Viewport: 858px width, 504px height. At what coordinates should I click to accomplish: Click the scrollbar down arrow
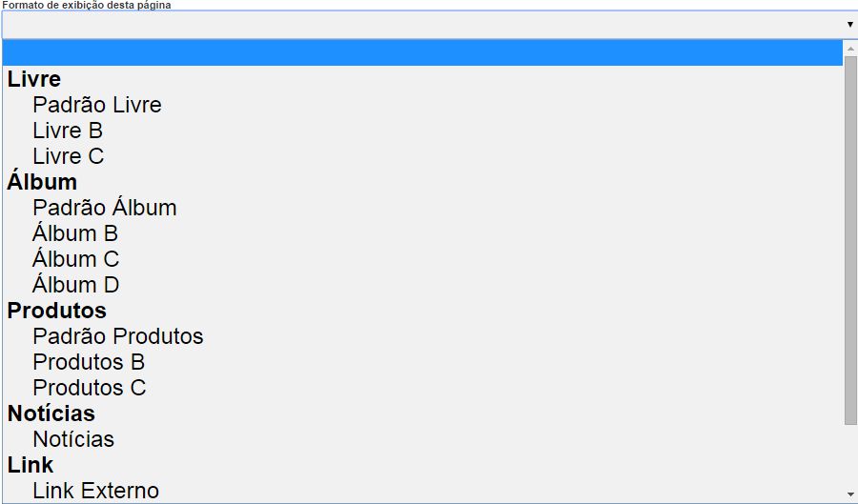850,494
